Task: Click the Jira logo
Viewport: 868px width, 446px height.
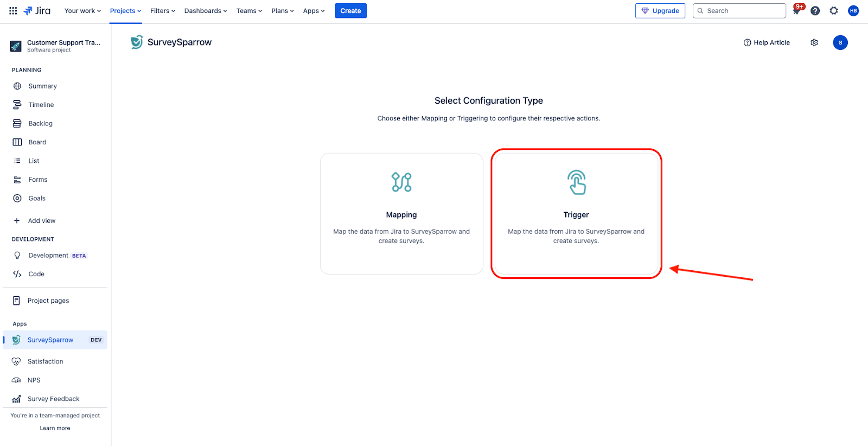Action: [37, 11]
